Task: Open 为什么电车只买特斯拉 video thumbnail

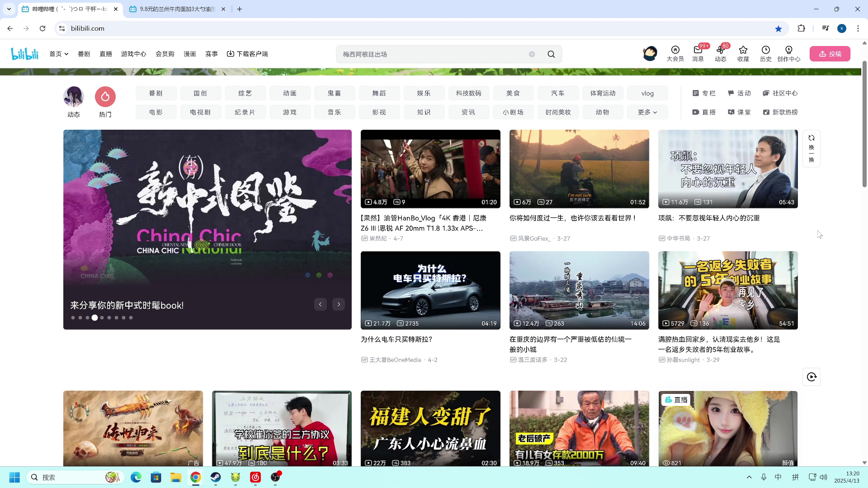Action: coord(430,290)
